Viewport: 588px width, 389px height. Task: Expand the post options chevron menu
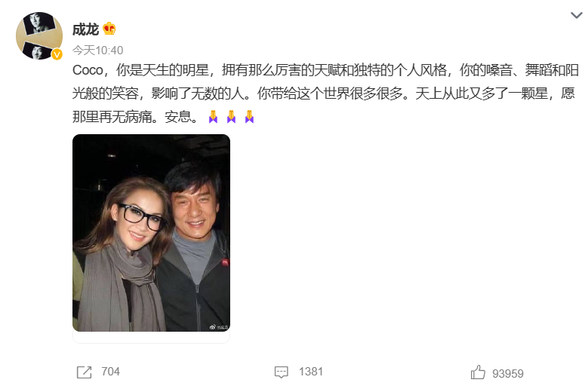[577, 15]
